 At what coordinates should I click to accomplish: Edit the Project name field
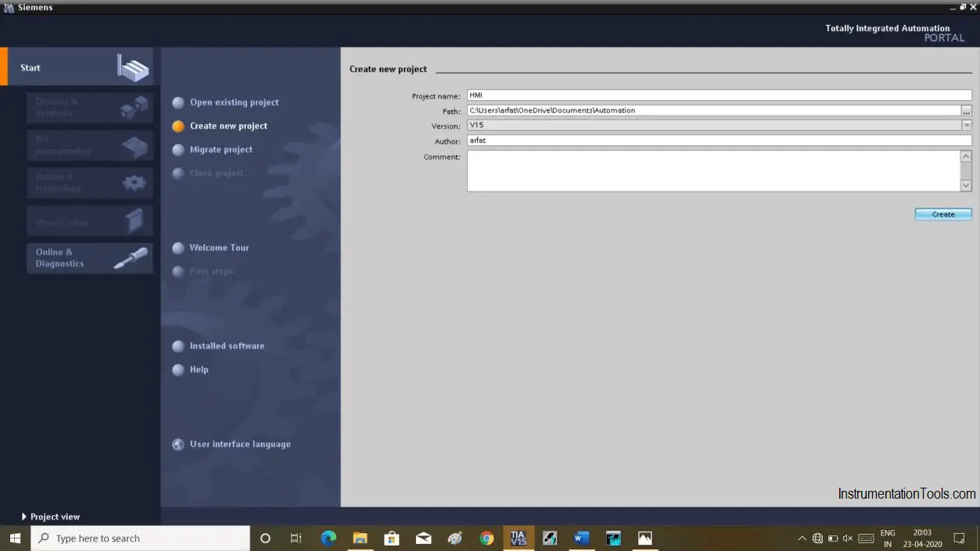coord(720,95)
